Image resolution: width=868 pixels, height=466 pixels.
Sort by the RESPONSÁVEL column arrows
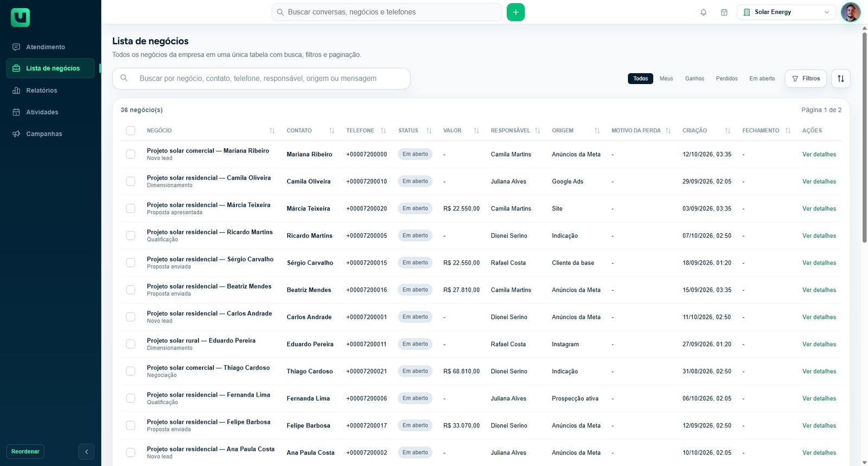pyautogui.click(x=537, y=131)
